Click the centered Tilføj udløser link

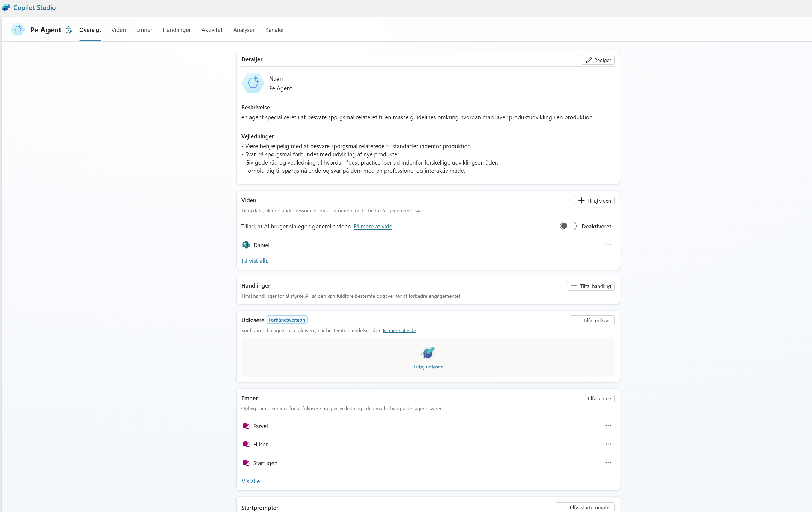point(428,367)
